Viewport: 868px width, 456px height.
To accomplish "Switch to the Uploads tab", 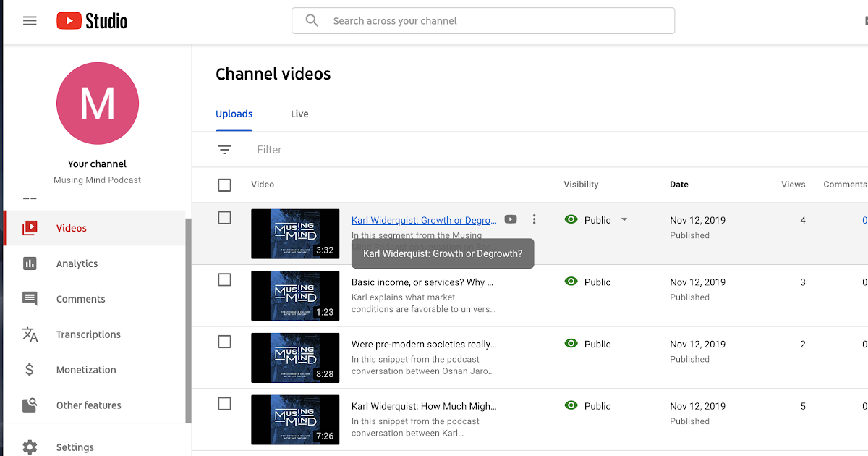I will click(234, 114).
